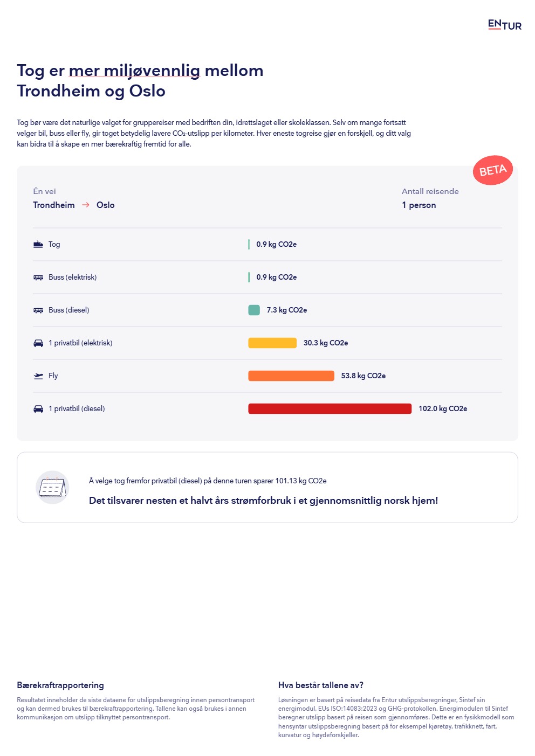The height and width of the screenshot is (756, 535).
Task: Click the electric bus icon
Action: [x=38, y=278]
